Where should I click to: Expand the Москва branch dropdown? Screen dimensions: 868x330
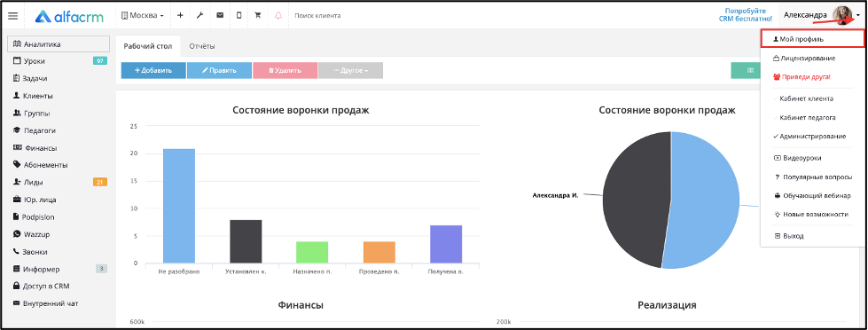pos(142,15)
